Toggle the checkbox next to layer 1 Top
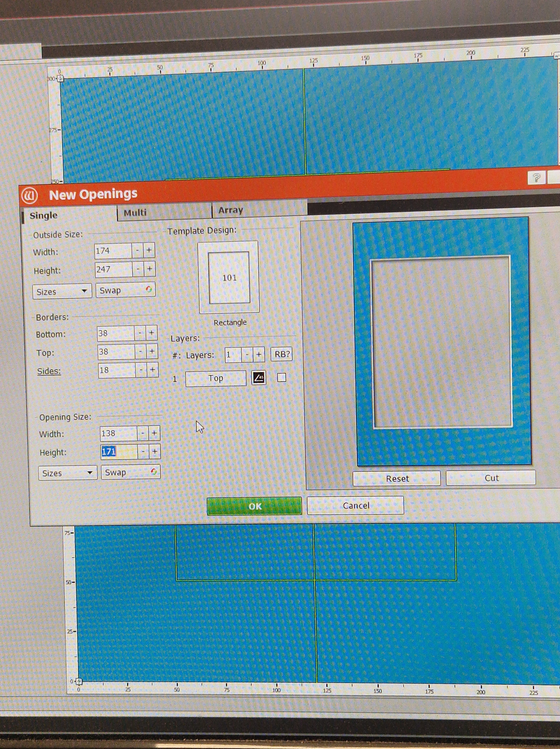The image size is (560, 749). pyautogui.click(x=281, y=377)
